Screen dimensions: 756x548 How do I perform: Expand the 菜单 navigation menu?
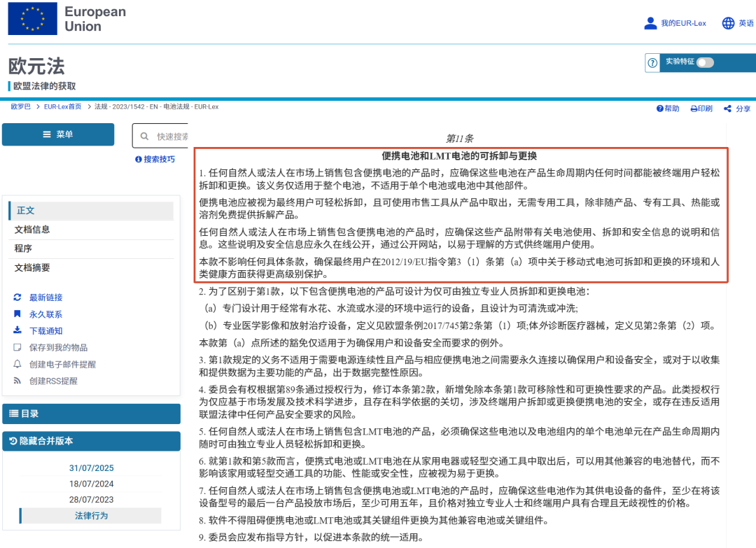click(58, 134)
